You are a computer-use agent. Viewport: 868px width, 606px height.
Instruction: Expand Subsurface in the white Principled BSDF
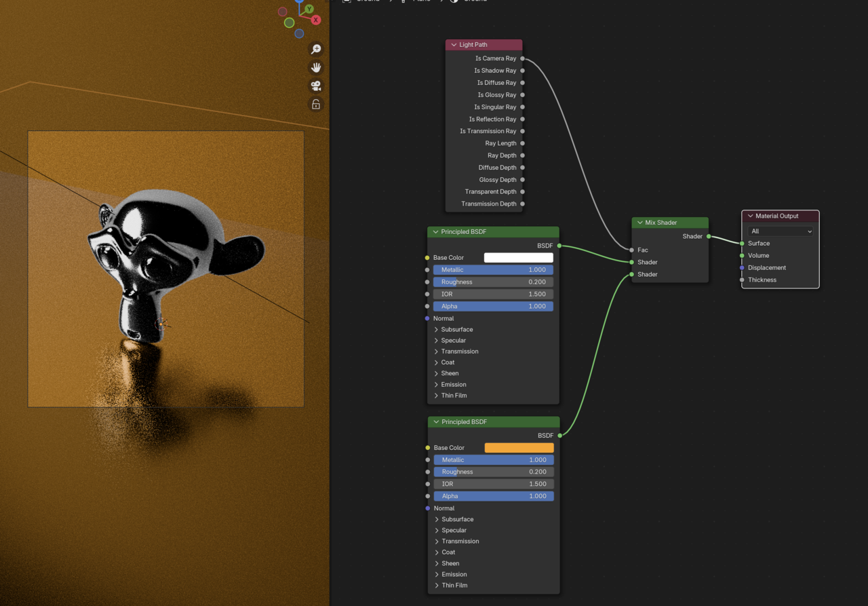click(x=436, y=330)
